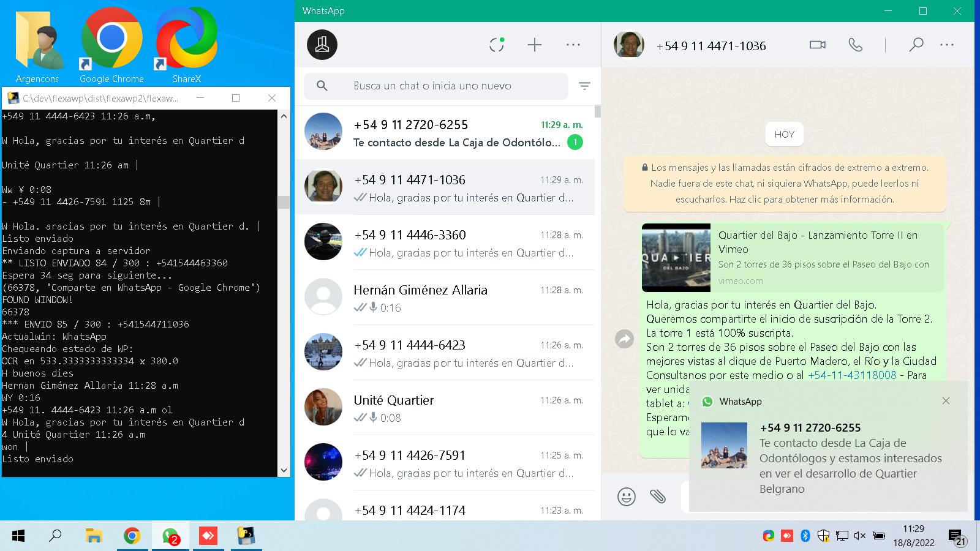Viewport: 980px width, 551px height.
Task: Open Bluetooth tray icon
Action: tap(805, 536)
